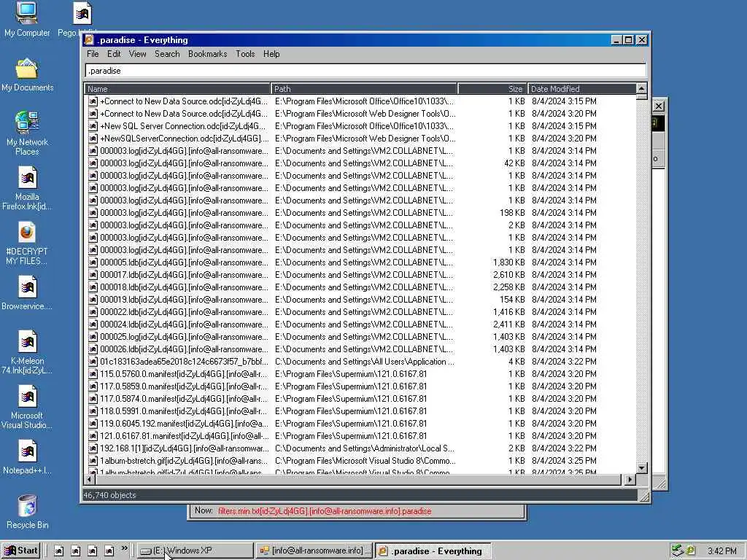Open the My Computer desktop icon
This screenshot has height=560, width=747.
point(27,19)
